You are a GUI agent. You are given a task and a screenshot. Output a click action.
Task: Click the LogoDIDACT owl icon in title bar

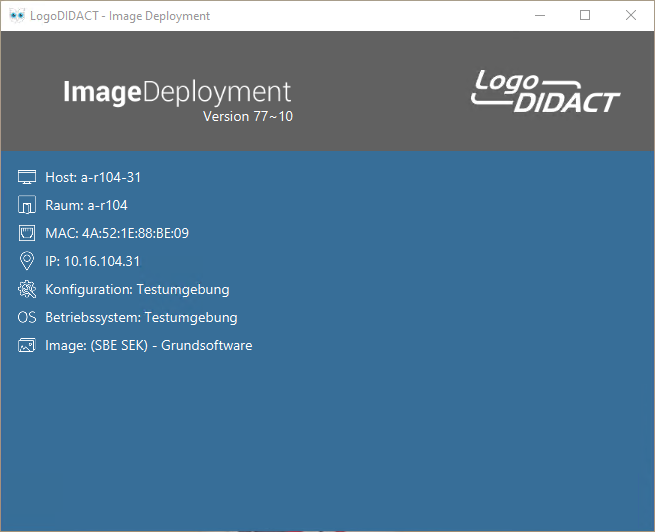click(17, 15)
